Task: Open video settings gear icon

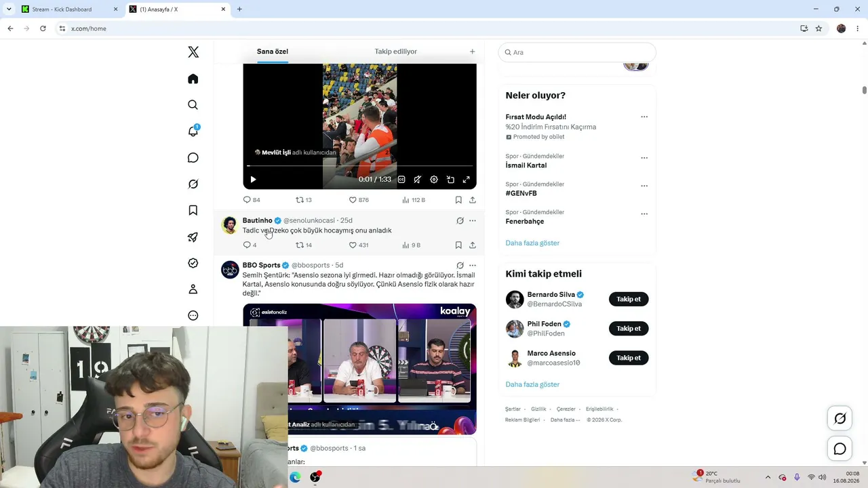Action: pyautogui.click(x=434, y=180)
